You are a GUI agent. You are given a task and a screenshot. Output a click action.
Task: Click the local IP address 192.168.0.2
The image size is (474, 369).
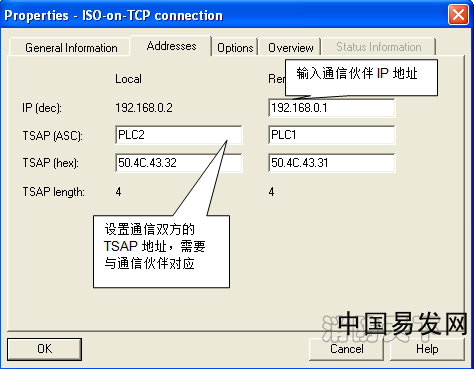144,108
